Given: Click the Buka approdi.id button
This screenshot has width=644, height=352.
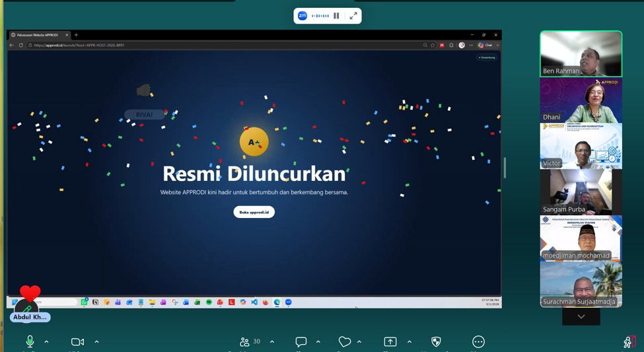Looking at the screenshot, I should (x=254, y=212).
